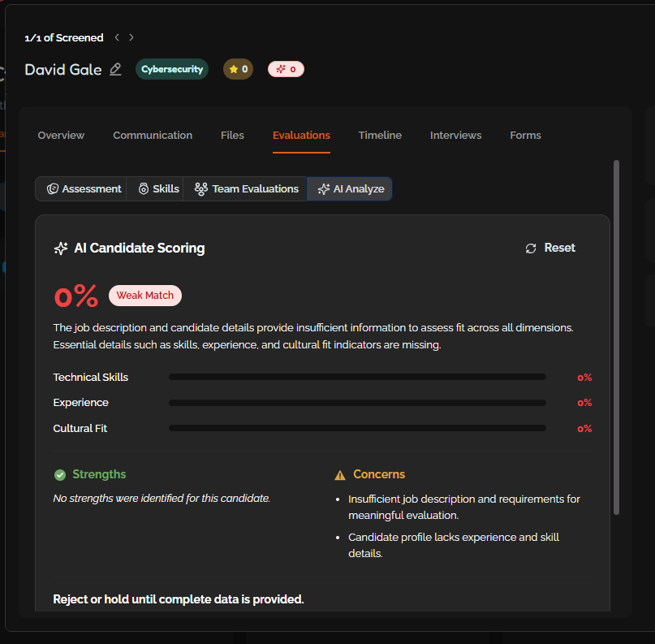Screen dimensions: 655x644
Task: Click the Cultural Fit progress bar
Action: click(x=357, y=428)
